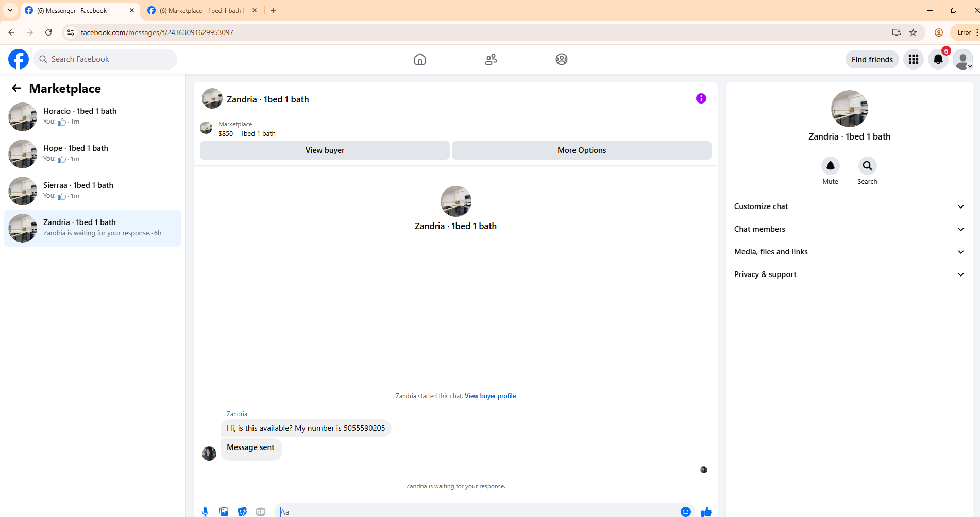Open Horacio · 1bed 1 bath conversation
The image size is (980, 517).
click(x=93, y=117)
